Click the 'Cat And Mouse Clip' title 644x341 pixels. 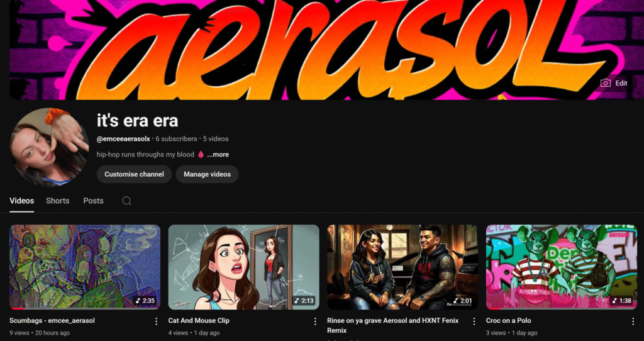coord(199,321)
